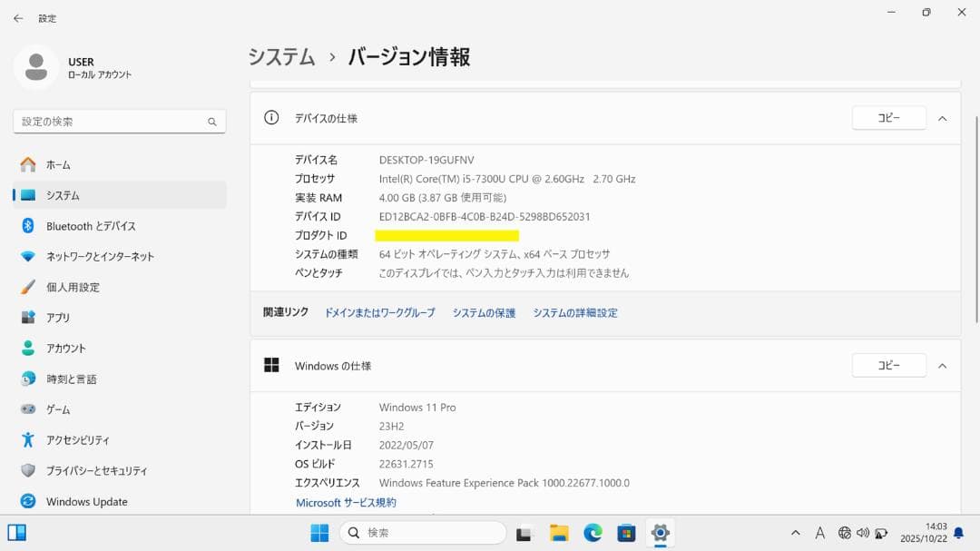Open the widgets panel icon on taskbar
The width and height of the screenshot is (980, 551).
(17, 532)
